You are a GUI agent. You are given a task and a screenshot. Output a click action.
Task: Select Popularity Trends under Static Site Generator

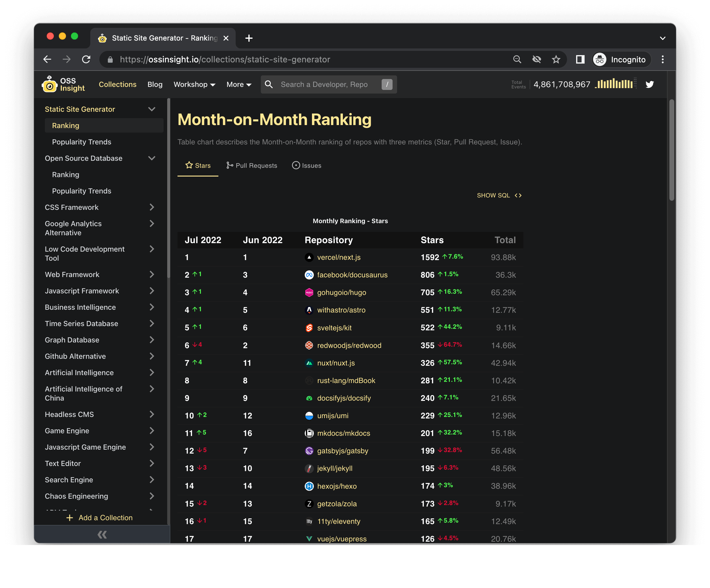coord(81,142)
